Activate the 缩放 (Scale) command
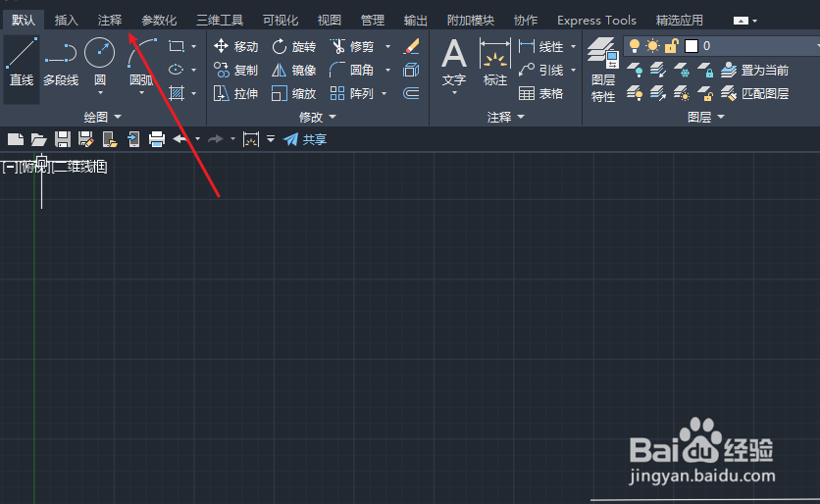The width and height of the screenshot is (820, 504). [294, 93]
